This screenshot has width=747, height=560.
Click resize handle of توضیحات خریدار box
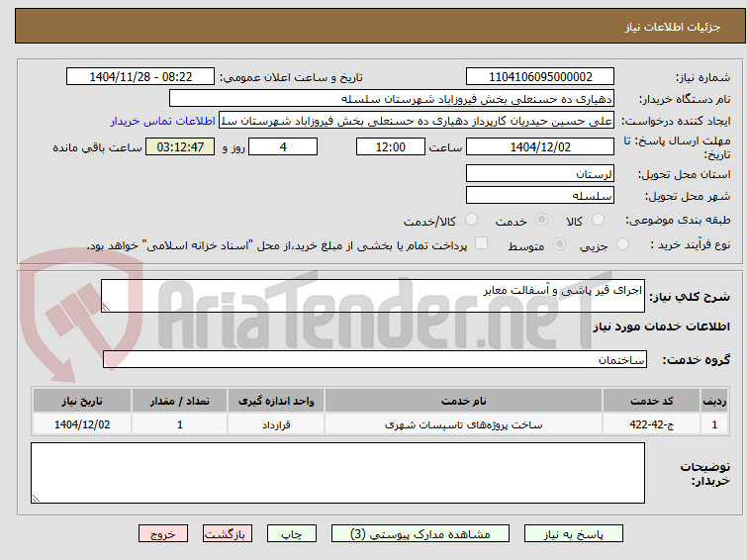tap(36, 498)
